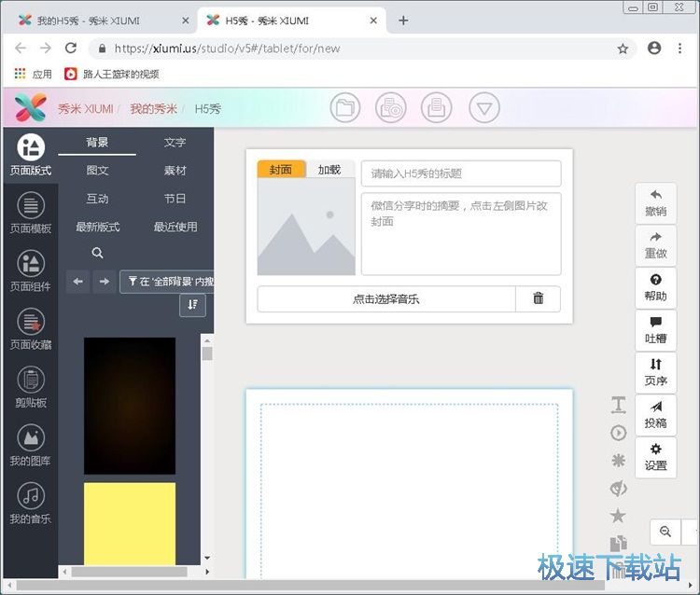Screen dimensions: 700x595
Task: Bookmark this page with the star
Action: [623, 48]
